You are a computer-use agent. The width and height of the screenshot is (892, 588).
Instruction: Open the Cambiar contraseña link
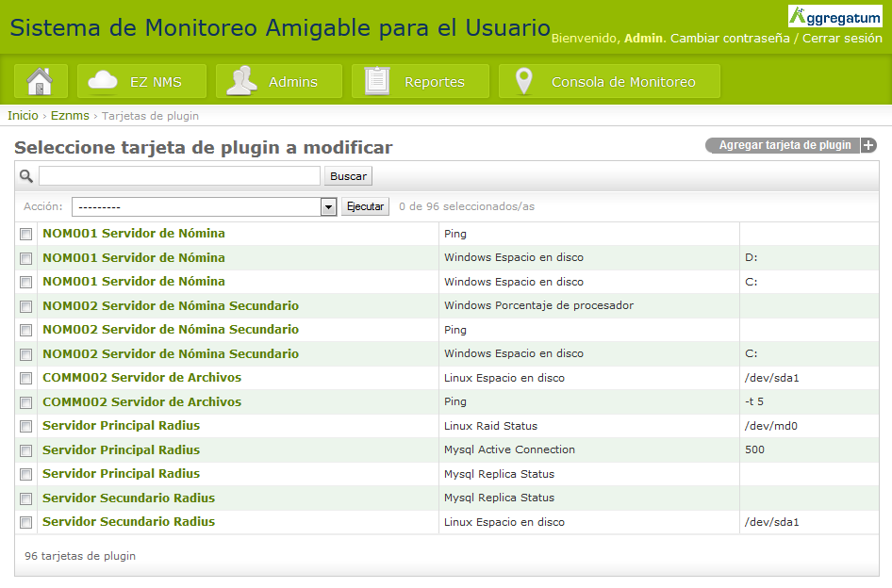729,39
